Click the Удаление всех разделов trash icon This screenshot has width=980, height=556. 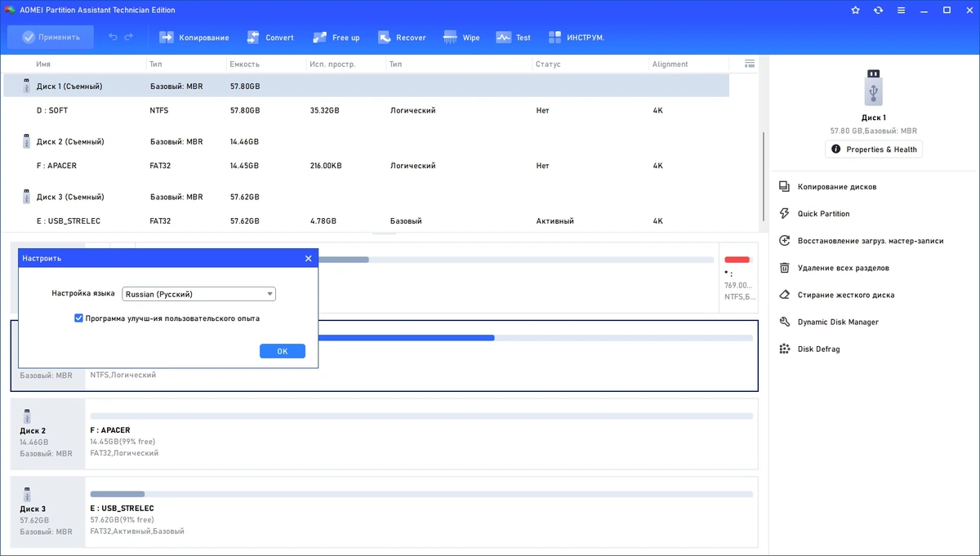tap(784, 268)
